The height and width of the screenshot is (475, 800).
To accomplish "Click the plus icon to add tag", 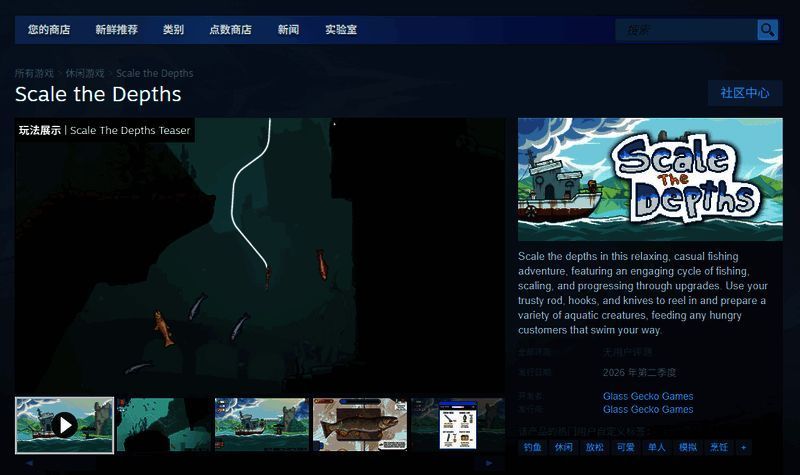I will point(743,447).
